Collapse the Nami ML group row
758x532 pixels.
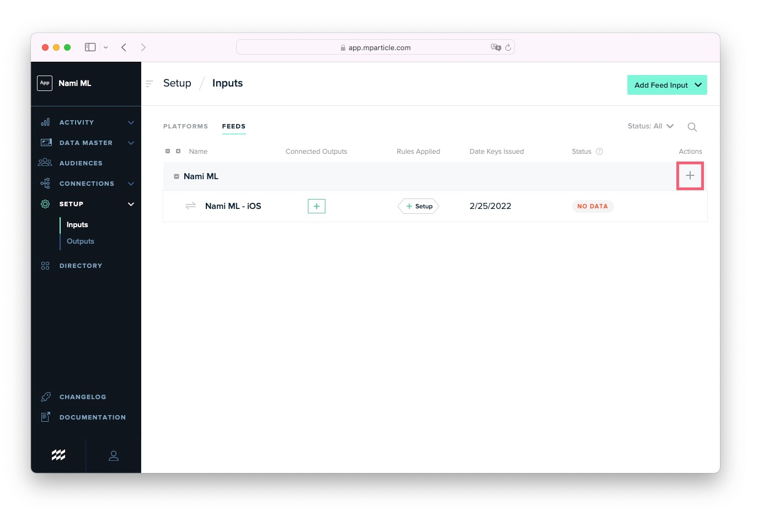[x=177, y=176]
